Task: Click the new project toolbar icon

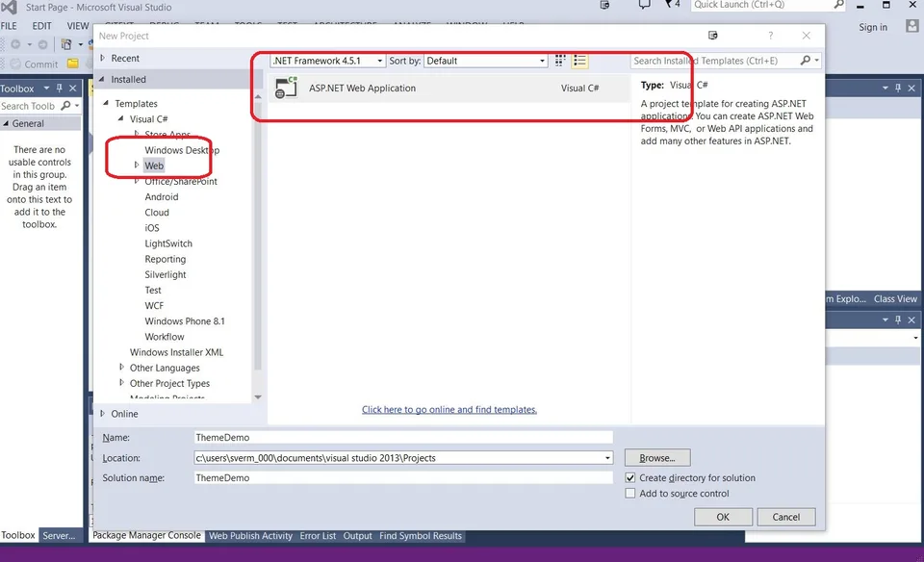Action: pyautogui.click(x=66, y=44)
